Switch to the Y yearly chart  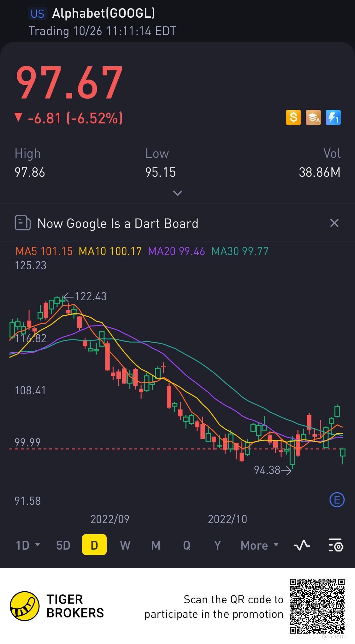[217, 545]
